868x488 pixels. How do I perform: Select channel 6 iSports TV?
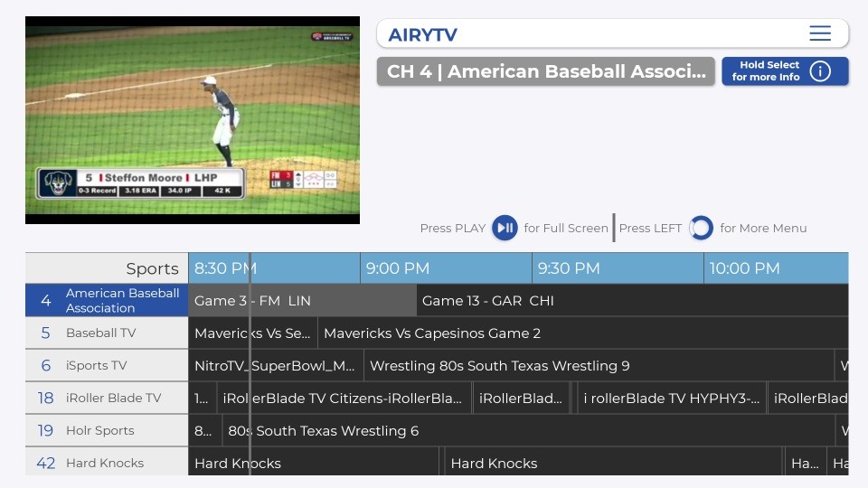point(107,366)
